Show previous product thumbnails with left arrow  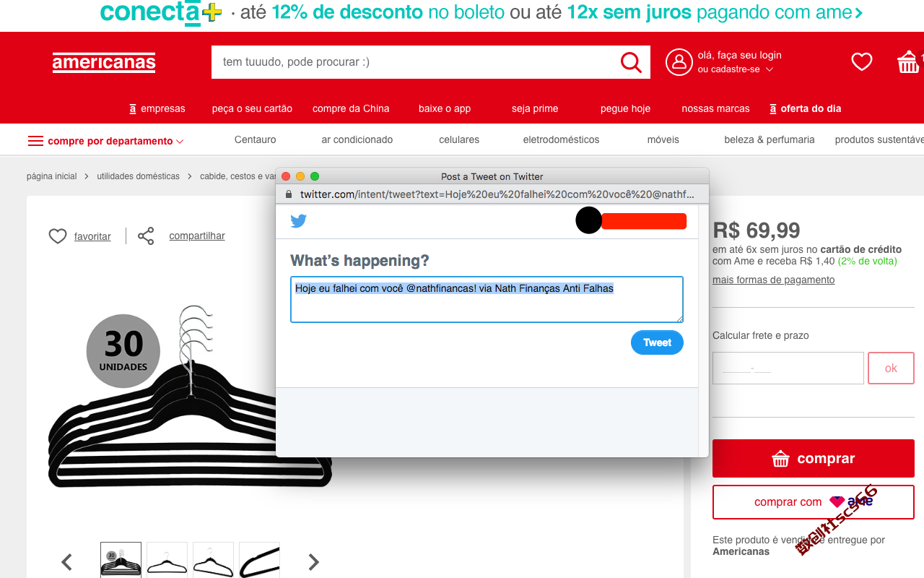click(x=67, y=562)
